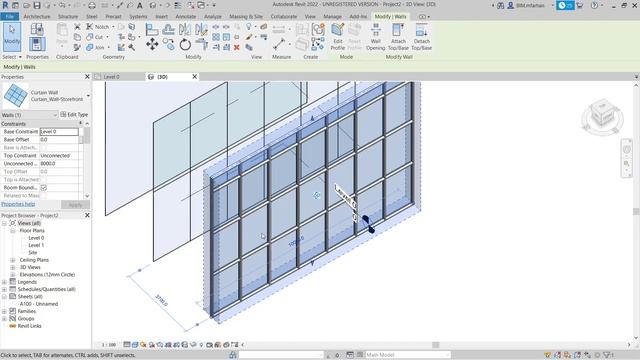Expand the Families node
Viewport: 640px width, 360px height.
pos(4,311)
